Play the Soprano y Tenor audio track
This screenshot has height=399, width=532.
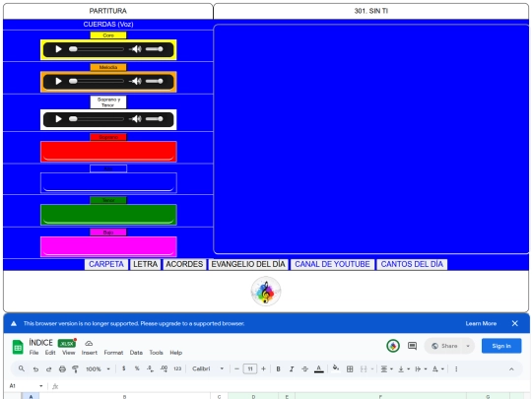click(x=58, y=119)
